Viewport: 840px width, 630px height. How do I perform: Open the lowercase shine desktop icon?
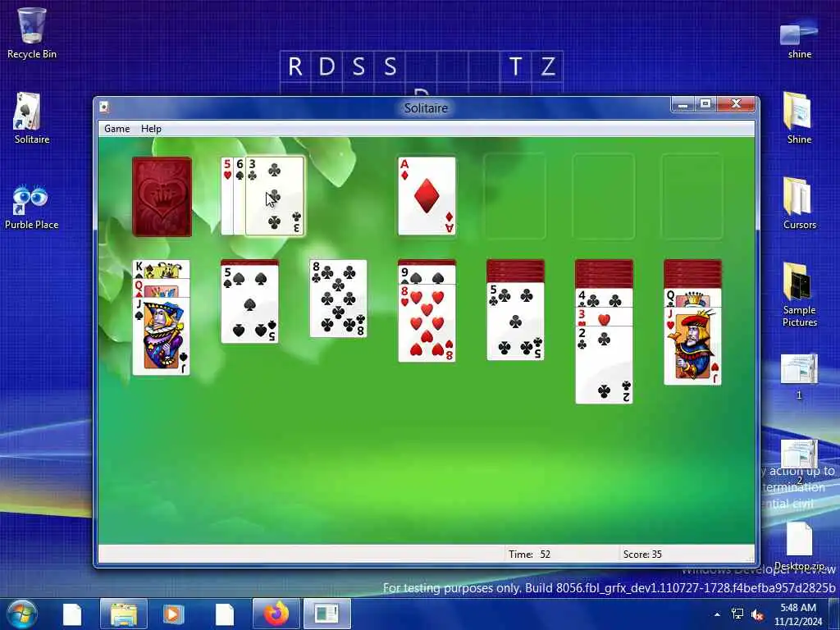point(799,38)
